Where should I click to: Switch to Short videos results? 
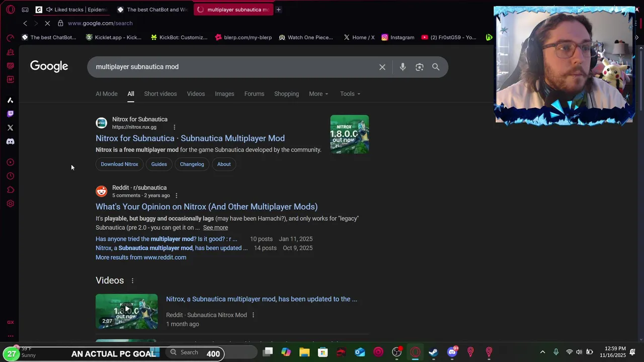(160, 94)
